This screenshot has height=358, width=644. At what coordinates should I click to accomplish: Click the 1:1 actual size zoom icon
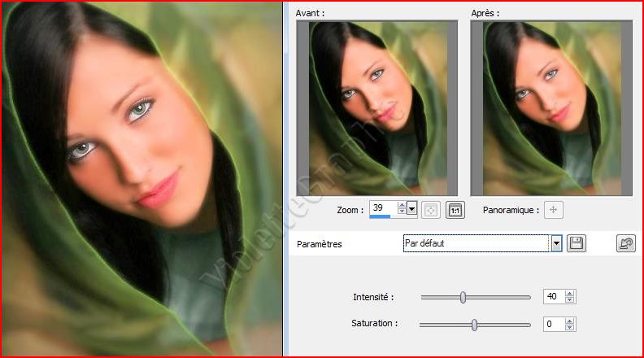[x=455, y=210]
